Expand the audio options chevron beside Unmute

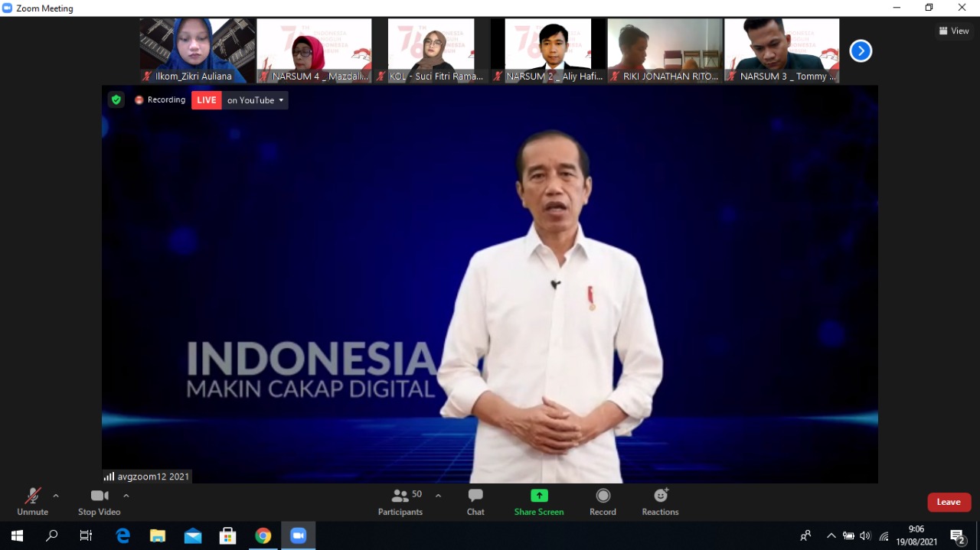(56, 496)
